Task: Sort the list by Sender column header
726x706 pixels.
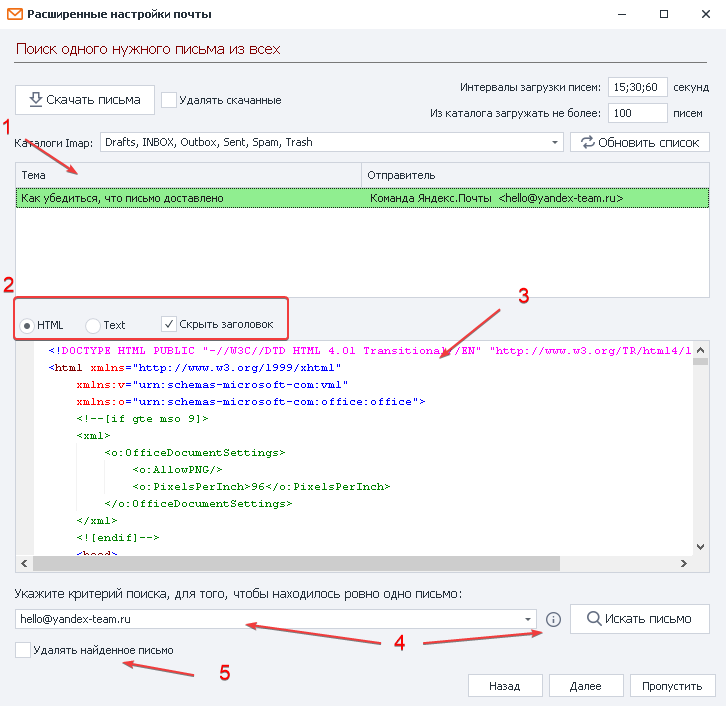Action: (535, 175)
